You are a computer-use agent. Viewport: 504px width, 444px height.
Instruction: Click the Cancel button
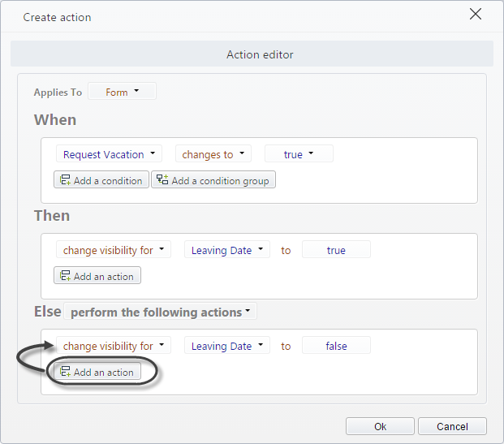pos(452,426)
